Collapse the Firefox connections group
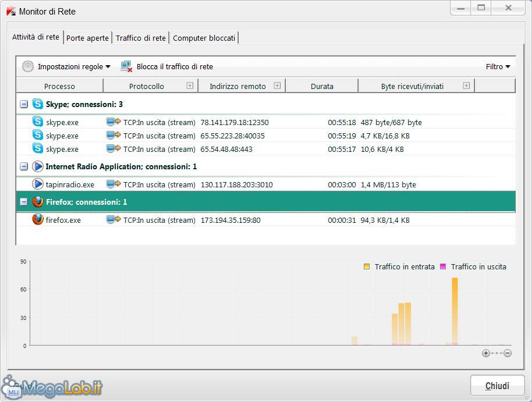This screenshot has height=402, width=532. [x=24, y=202]
